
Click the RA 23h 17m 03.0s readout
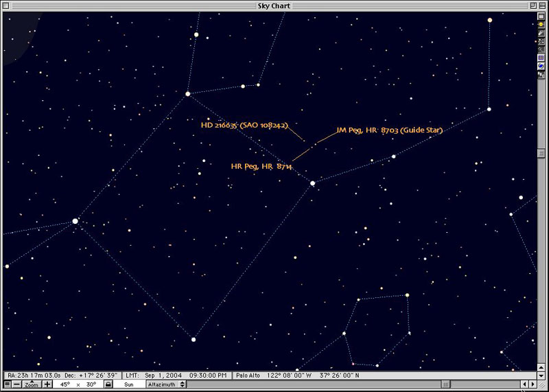[34, 376]
